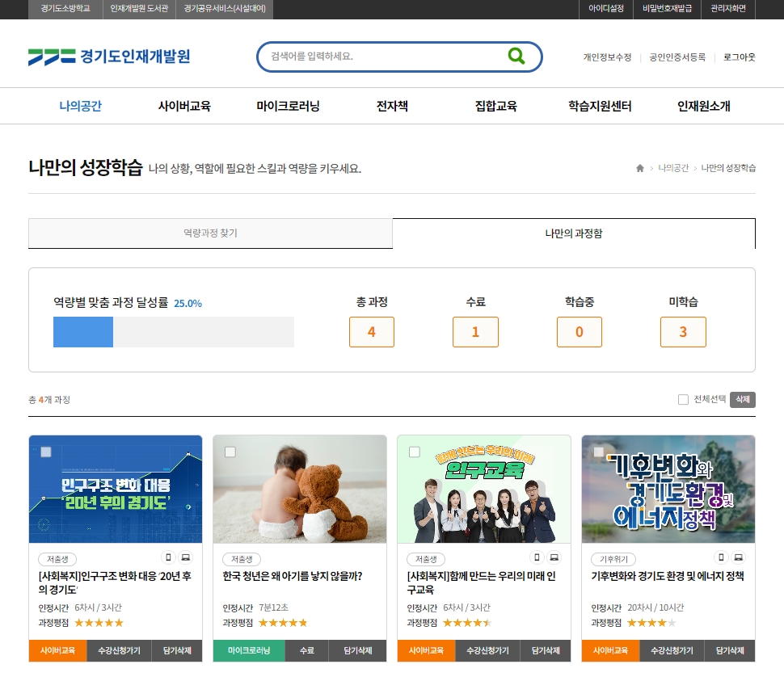Click the laptop icon on the 인구구조 변화 card
The height and width of the screenshot is (681, 784).
point(187,557)
